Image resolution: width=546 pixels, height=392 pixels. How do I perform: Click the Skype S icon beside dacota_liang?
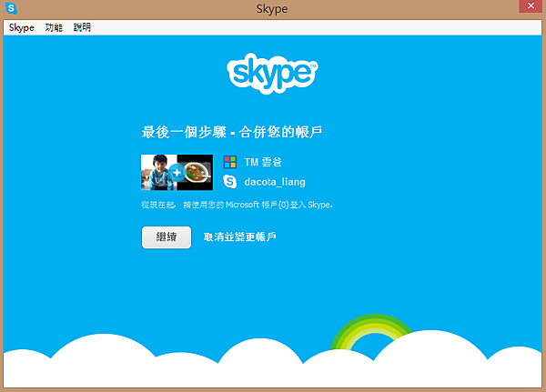pos(230,182)
